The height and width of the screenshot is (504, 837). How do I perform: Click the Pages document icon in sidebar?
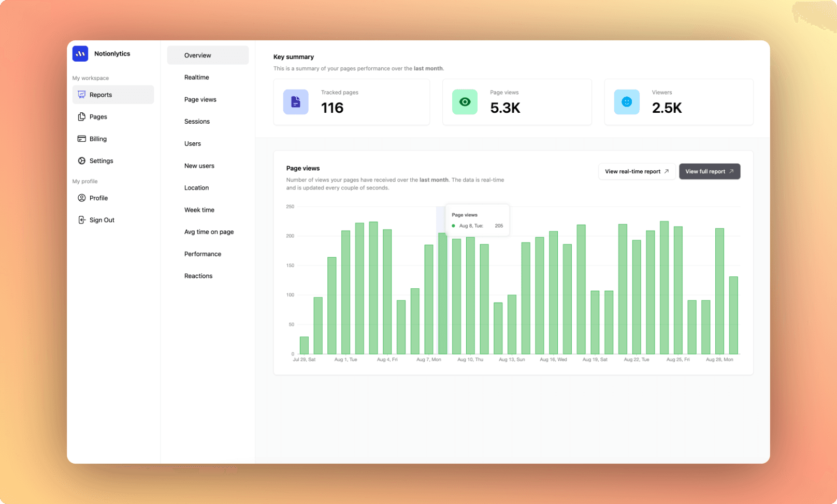point(81,117)
